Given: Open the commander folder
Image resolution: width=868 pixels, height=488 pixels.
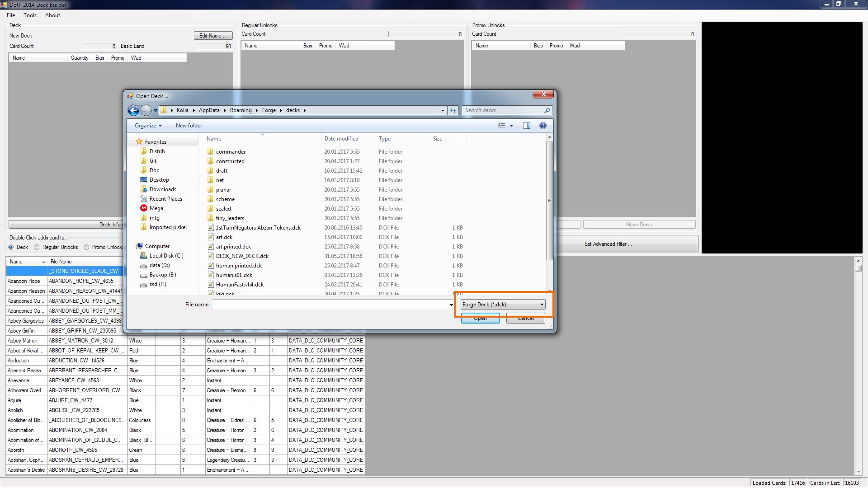Looking at the screenshot, I should tap(231, 152).
